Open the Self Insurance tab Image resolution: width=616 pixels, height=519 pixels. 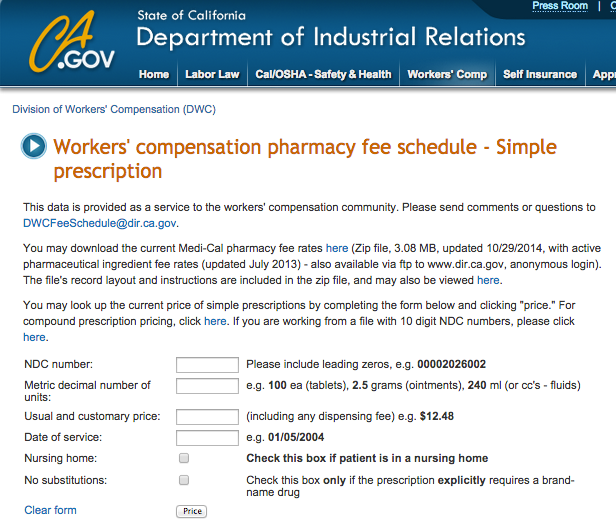pyautogui.click(x=540, y=74)
